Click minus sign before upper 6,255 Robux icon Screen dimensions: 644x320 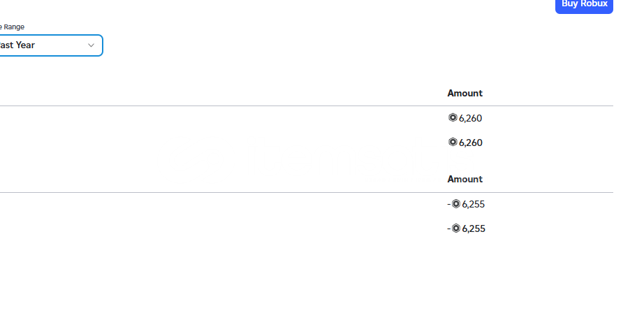coord(449,204)
